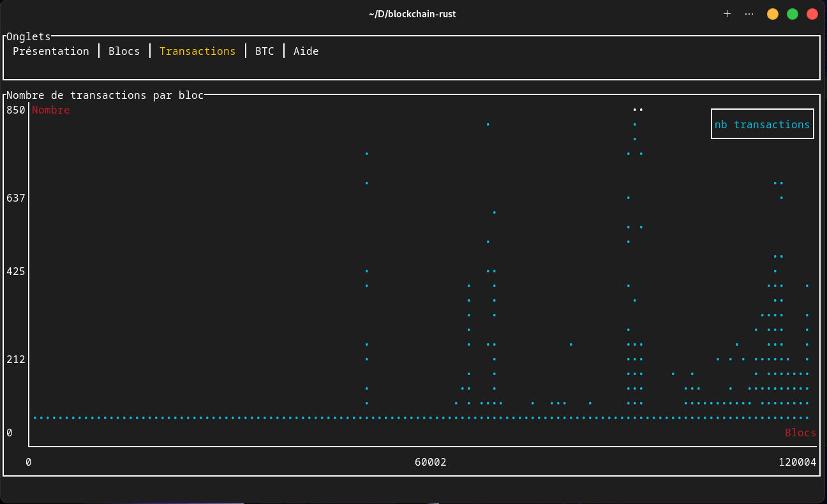The height and width of the screenshot is (504, 827).
Task: Click the red Nombre axis label
Action: click(x=51, y=110)
